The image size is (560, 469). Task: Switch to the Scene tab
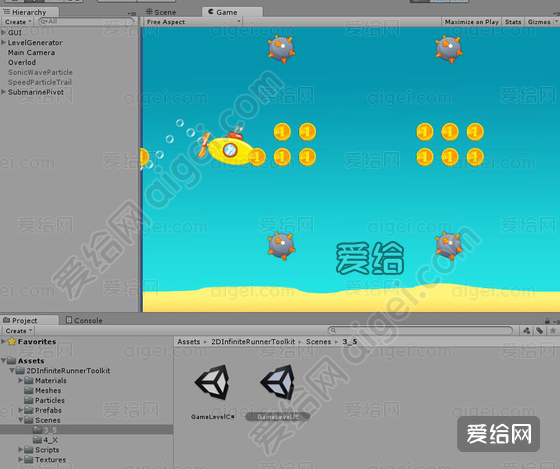161,12
